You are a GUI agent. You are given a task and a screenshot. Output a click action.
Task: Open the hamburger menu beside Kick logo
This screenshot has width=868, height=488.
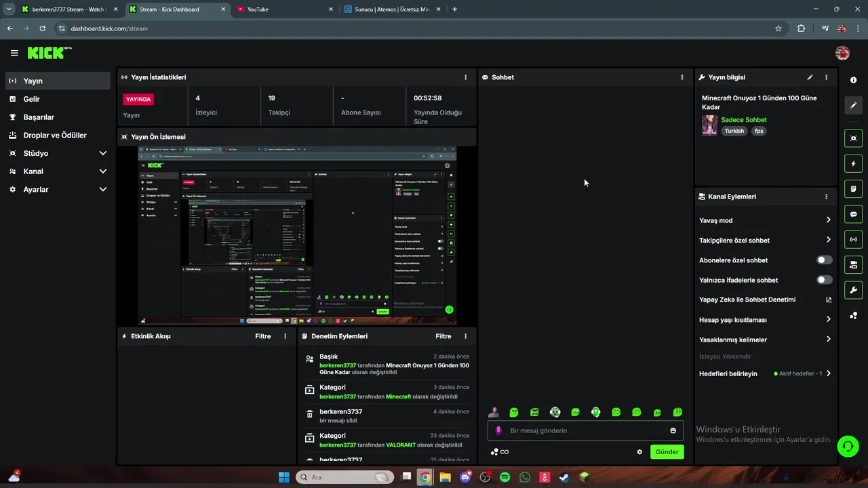[x=14, y=53]
